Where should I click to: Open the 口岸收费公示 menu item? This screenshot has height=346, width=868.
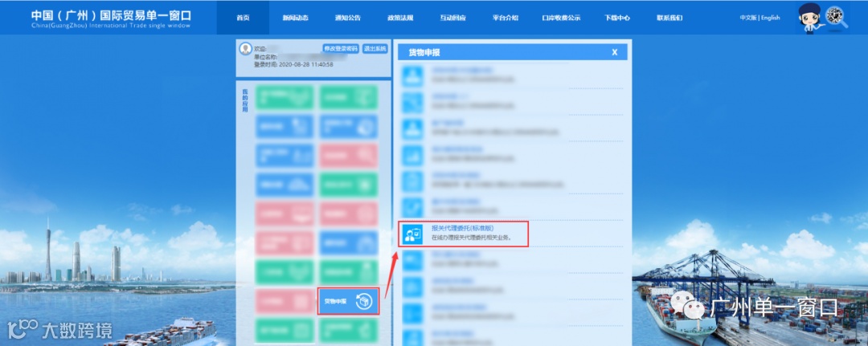pos(561,18)
